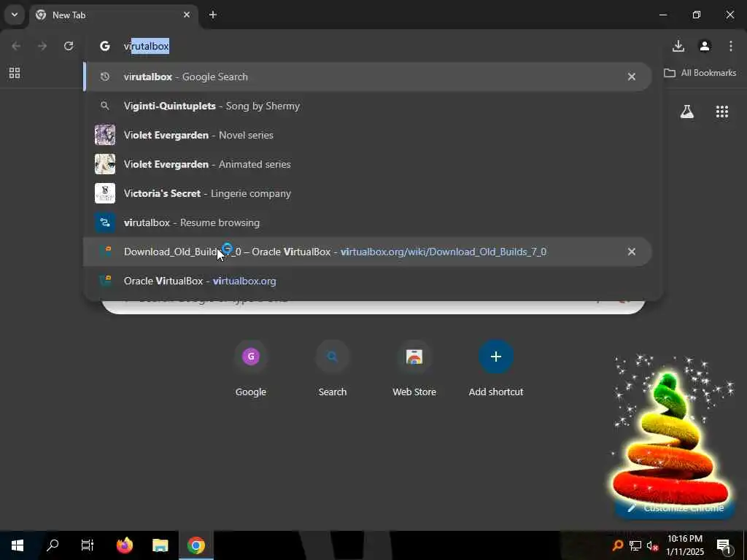The width and height of the screenshot is (747, 560).
Task: Open the Windows Start menu
Action: [18, 545]
